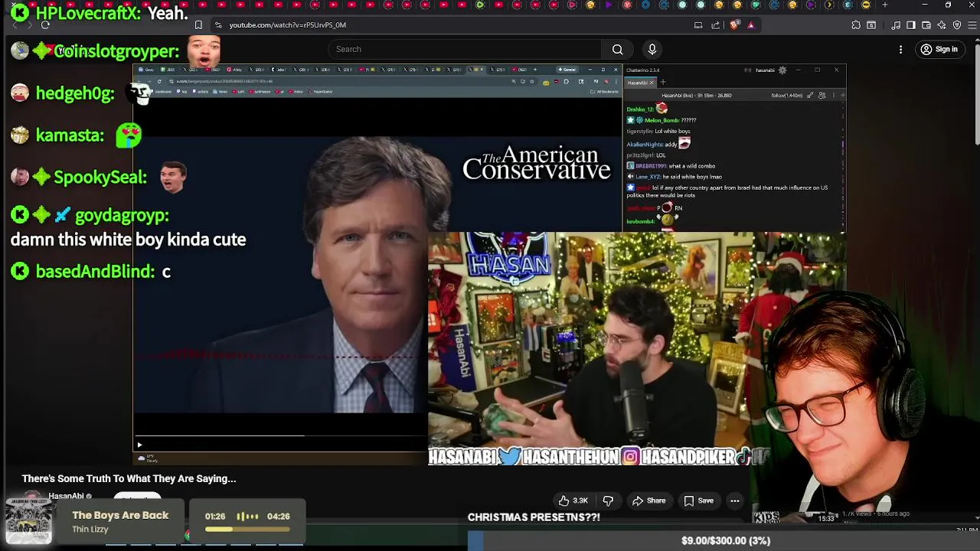The height and width of the screenshot is (551, 980).
Task: Open the HasanAbi channel name link
Action: coord(66,496)
